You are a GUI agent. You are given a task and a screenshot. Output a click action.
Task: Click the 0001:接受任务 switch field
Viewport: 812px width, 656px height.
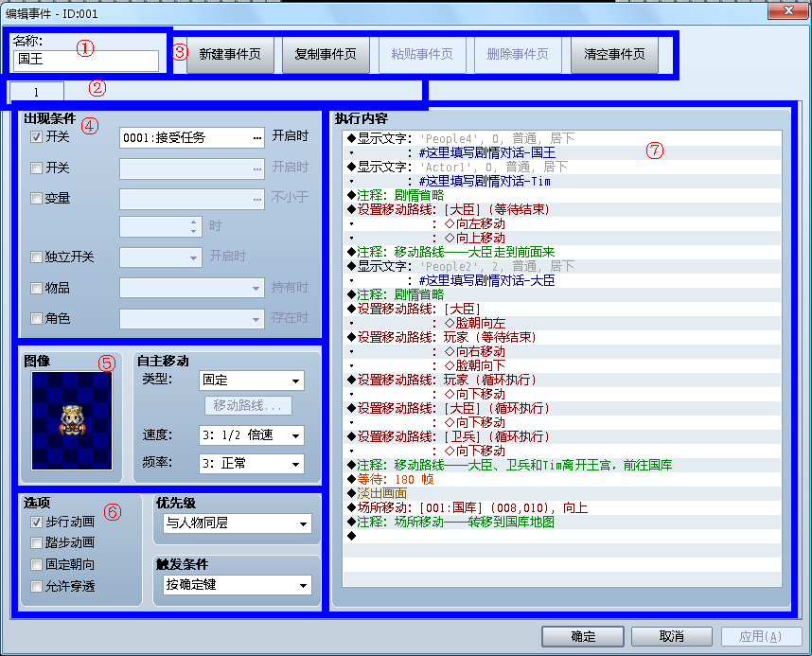(191, 138)
